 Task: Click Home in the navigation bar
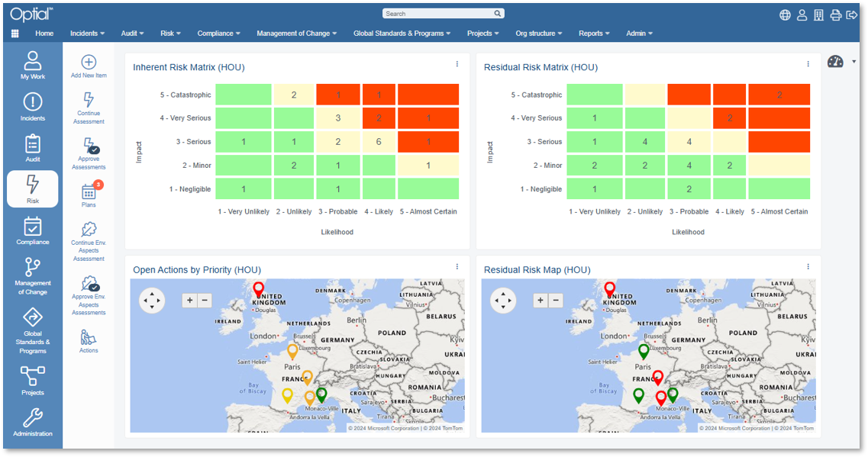(45, 34)
